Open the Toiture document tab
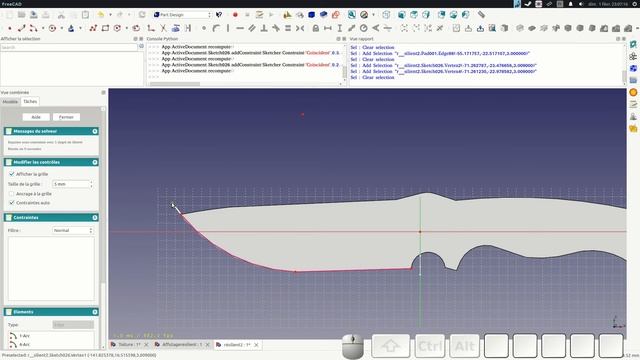This screenshot has height=360, width=640. (x=130, y=345)
